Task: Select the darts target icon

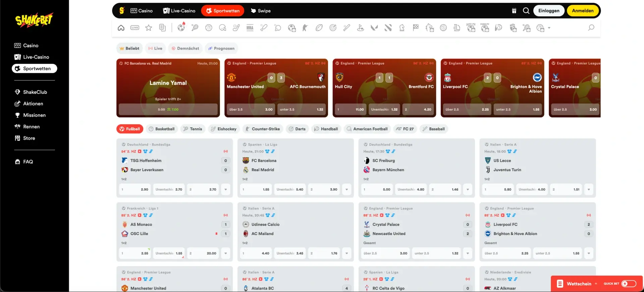Action: pyautogui.click(x=333, y=28)
